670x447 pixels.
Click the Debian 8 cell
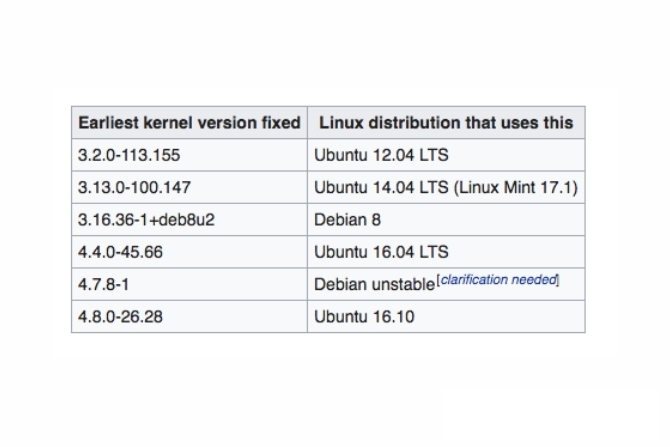[x=446, y=220]
